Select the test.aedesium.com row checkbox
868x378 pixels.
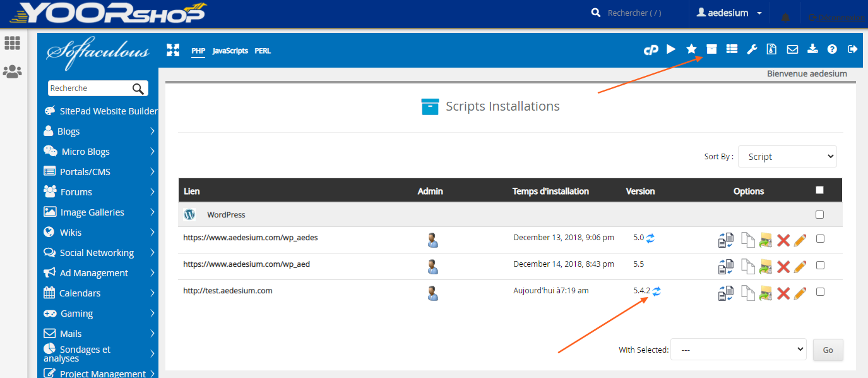point(820,292)
